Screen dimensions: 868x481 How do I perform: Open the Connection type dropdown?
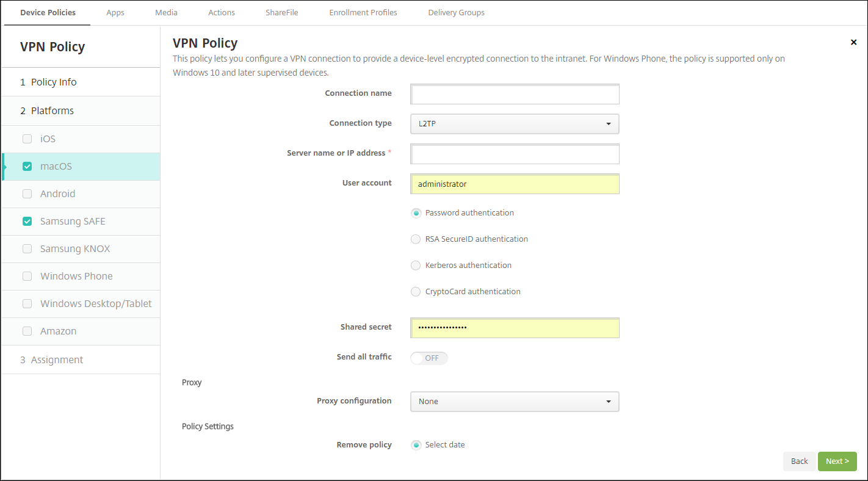click(x=515, y=124)
